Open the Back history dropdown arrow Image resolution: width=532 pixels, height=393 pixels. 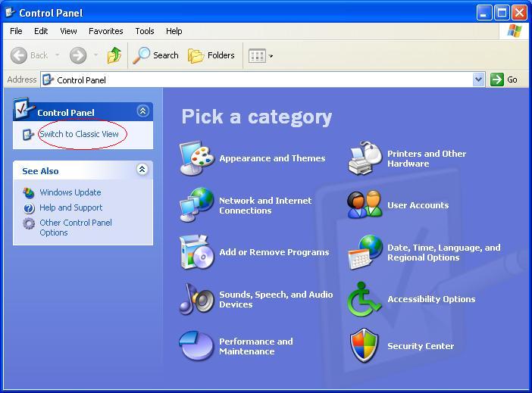click(57, 55)
